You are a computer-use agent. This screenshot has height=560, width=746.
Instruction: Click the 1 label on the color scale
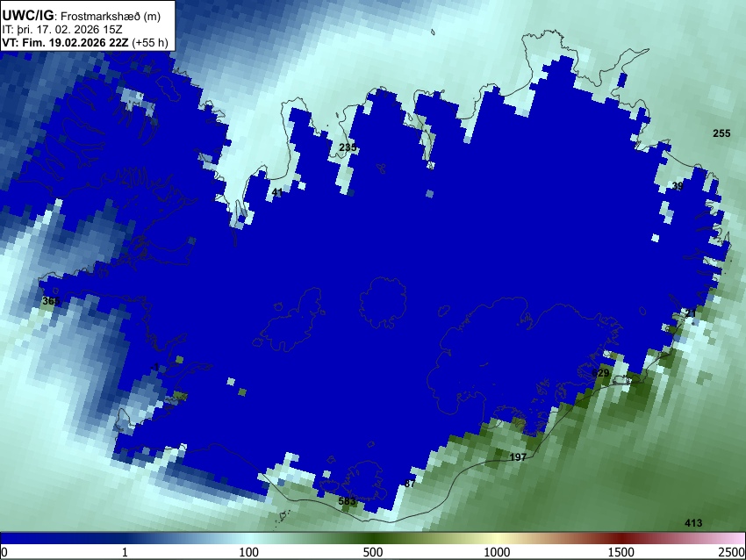(125, 552)
